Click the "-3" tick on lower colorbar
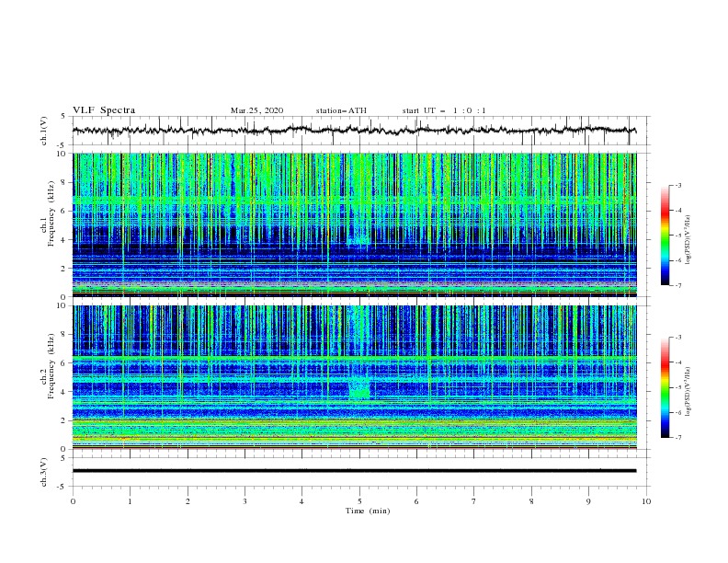The width and height of the screenshot is (728, 563). tap(677, 338)
